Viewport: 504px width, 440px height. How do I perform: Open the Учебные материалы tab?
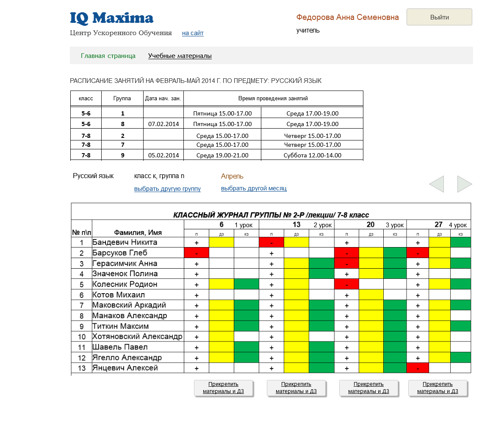click(180, 56)
